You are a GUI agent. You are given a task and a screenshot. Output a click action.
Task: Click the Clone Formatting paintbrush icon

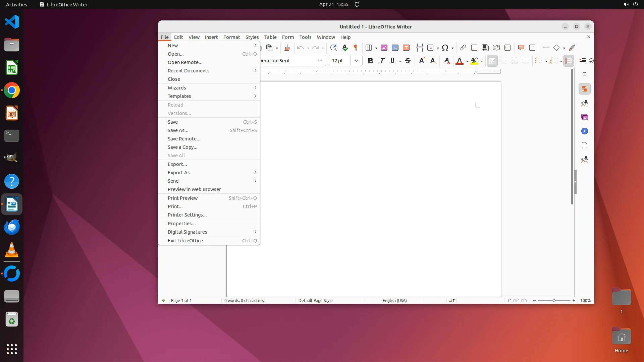[287, 48]
